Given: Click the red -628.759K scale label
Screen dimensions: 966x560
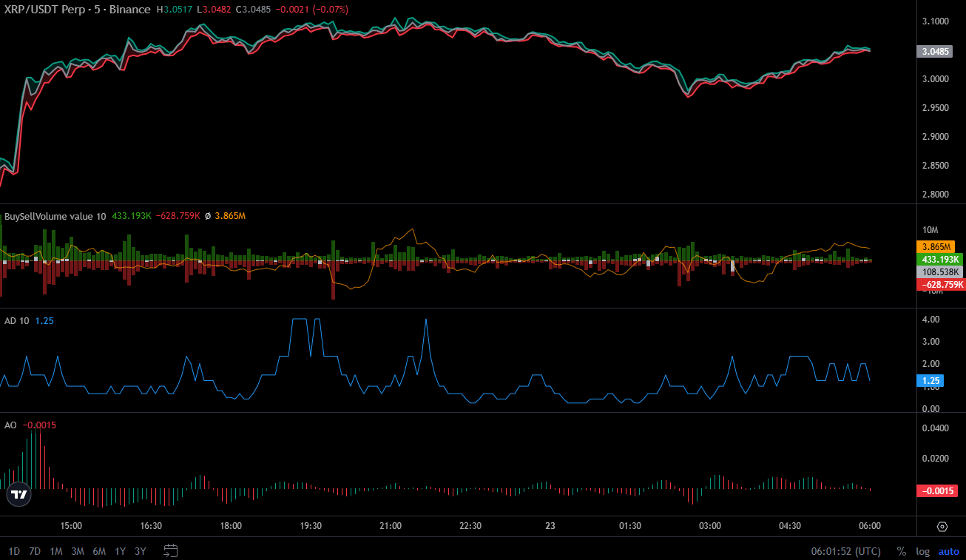Looking at the screenshot, I should tap(940, 285).
